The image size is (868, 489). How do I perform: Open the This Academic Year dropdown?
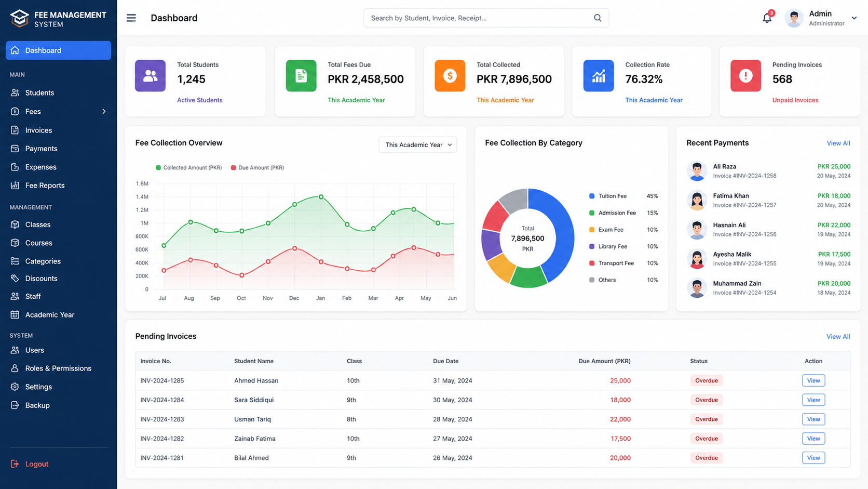pyautogui.click(x=418, y=145)
